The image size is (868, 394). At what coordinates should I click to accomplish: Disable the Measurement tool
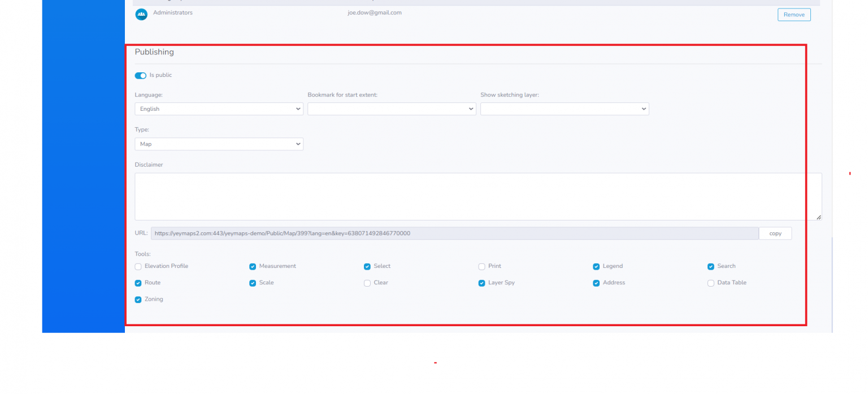tap(253, 266)
